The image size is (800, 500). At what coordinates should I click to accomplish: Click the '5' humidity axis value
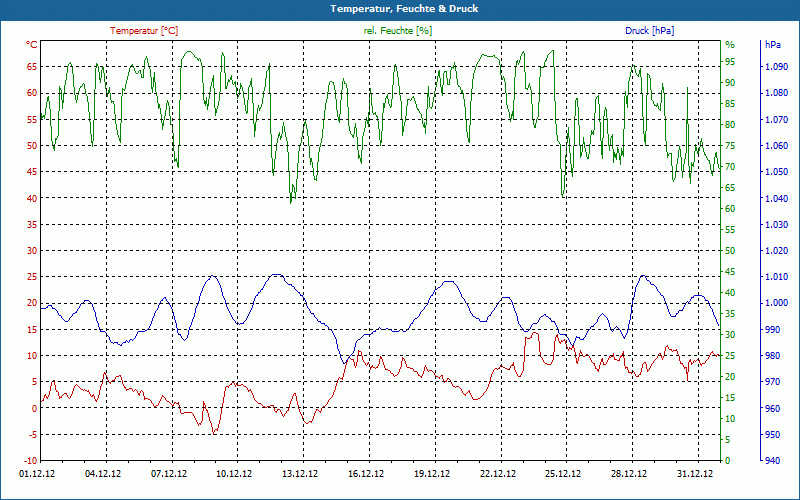click(x=728, y=440)
